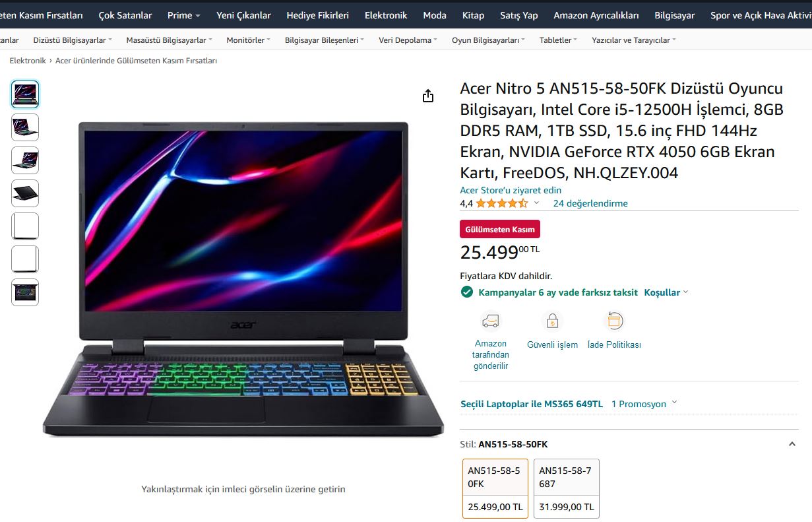Select the keyboard close-up thumbnail

[25, 292]
